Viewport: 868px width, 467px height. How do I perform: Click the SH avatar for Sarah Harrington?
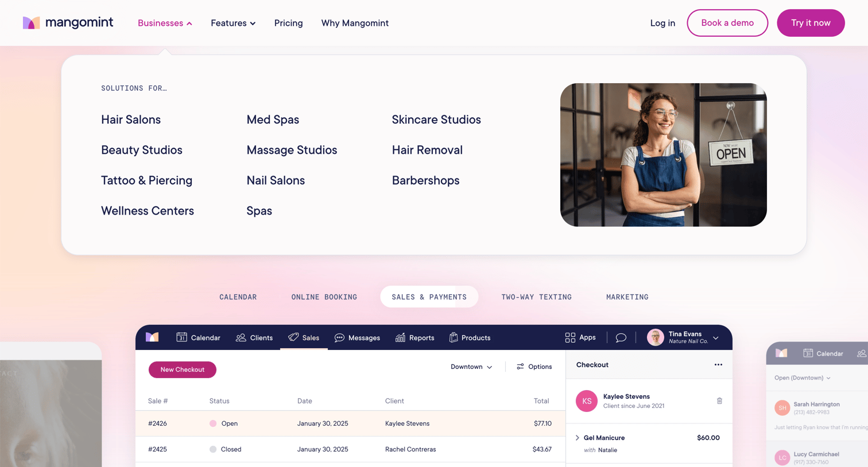coord(782,408)
